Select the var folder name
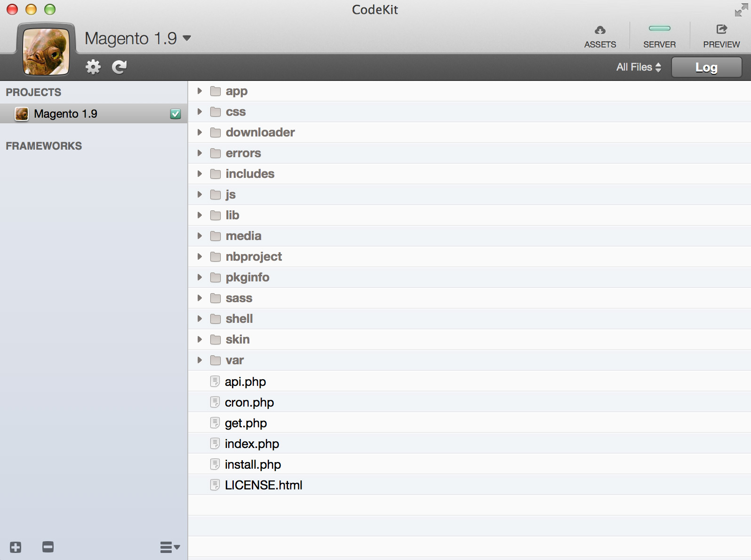The width and height of the screenshot is (751, 560). pos(234,360)
